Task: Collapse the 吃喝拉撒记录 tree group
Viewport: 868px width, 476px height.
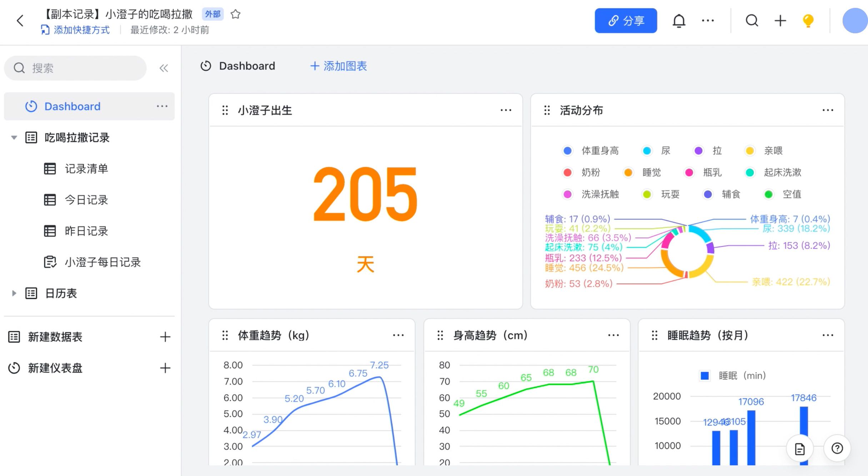Action: point(14,138)
